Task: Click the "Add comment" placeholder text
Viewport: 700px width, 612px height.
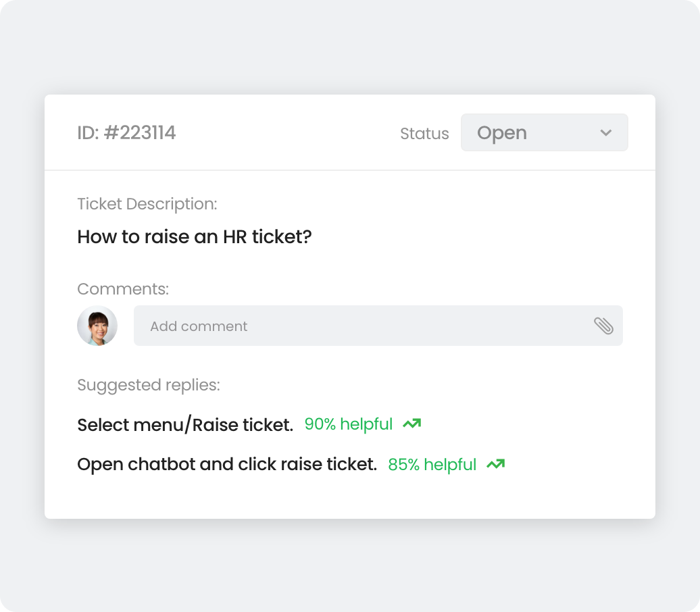Action: pyautogui.click(x=199, y=326)
